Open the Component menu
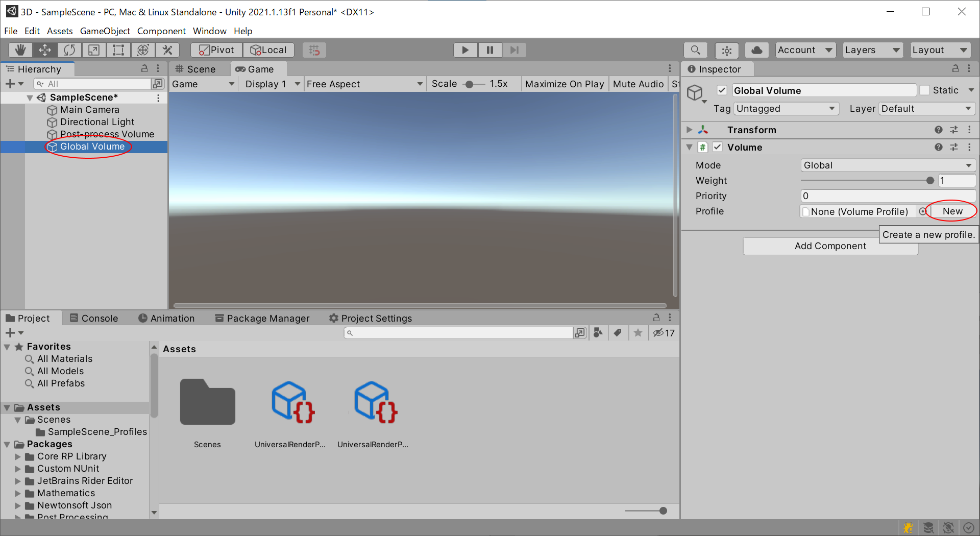Viewport: 980px width, 536px height. point(161,31)
